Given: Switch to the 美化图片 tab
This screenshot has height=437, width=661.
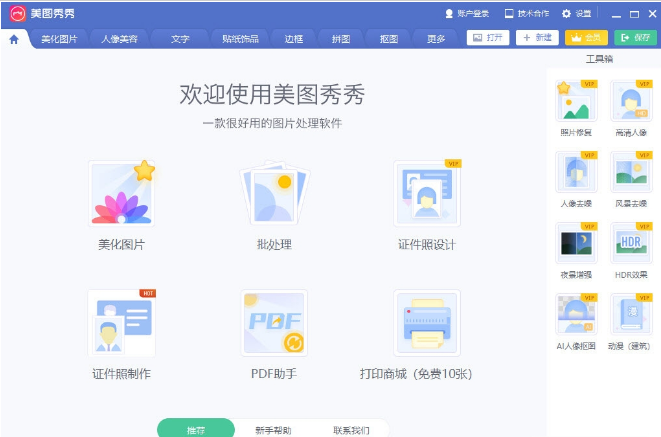Looking at the screenshot, I should pyautogui.click(x=59, y=39).
